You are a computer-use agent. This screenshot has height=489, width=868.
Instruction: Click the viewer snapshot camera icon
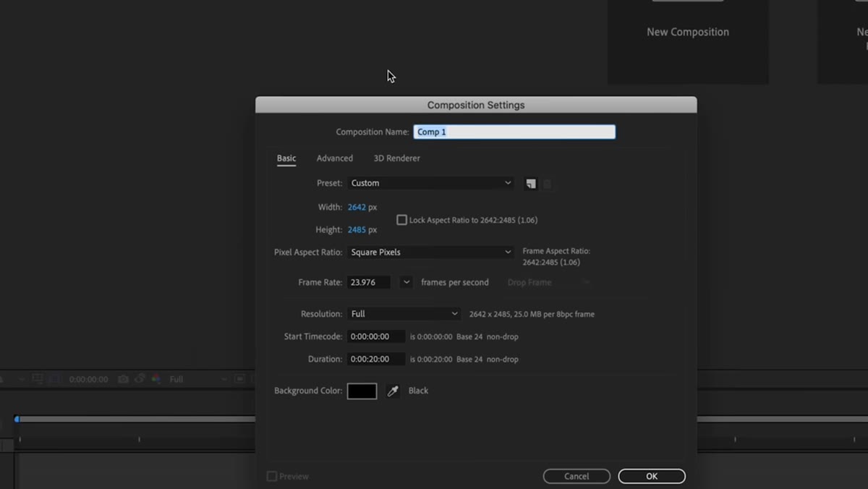point(124,379)
